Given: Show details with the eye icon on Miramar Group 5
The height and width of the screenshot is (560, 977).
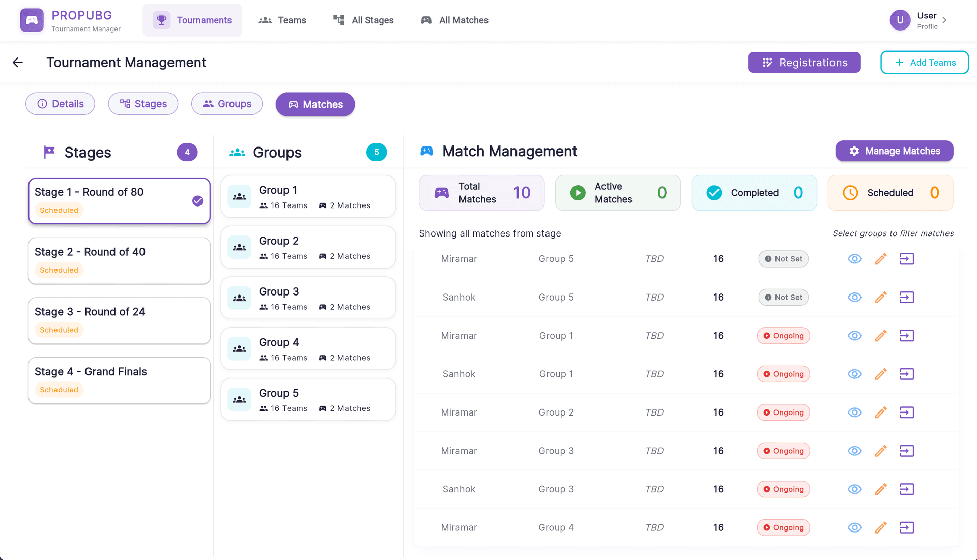Looking at the screenshot, I should (855, 259).
